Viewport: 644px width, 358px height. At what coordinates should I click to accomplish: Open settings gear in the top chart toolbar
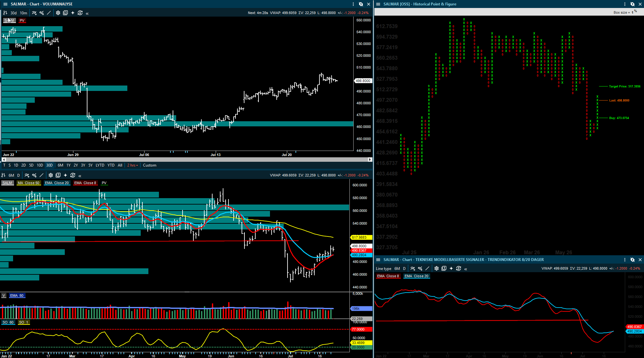point(58,13)
